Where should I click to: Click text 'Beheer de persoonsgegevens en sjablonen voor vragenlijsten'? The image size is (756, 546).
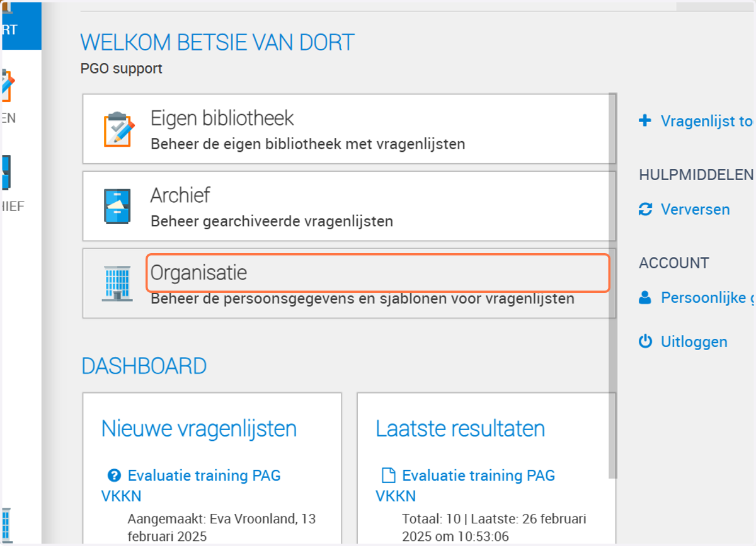tap(363, 299)
